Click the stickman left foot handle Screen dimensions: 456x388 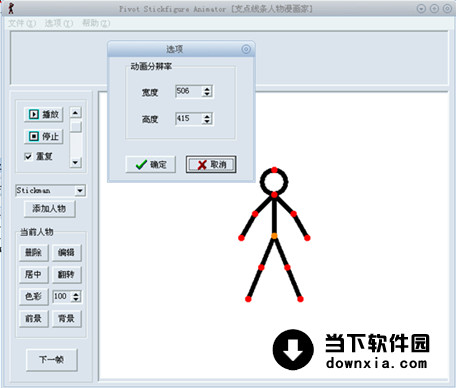click(x=248, y=299)
